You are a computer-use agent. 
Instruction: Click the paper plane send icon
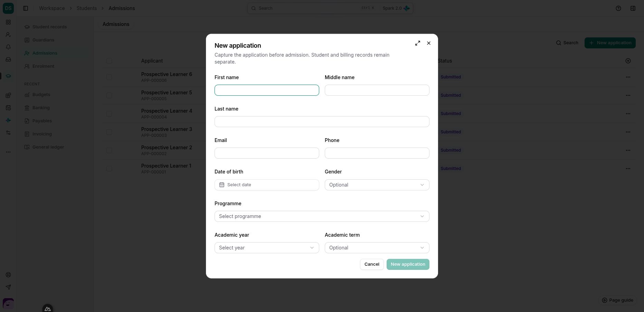click(8, 287)
